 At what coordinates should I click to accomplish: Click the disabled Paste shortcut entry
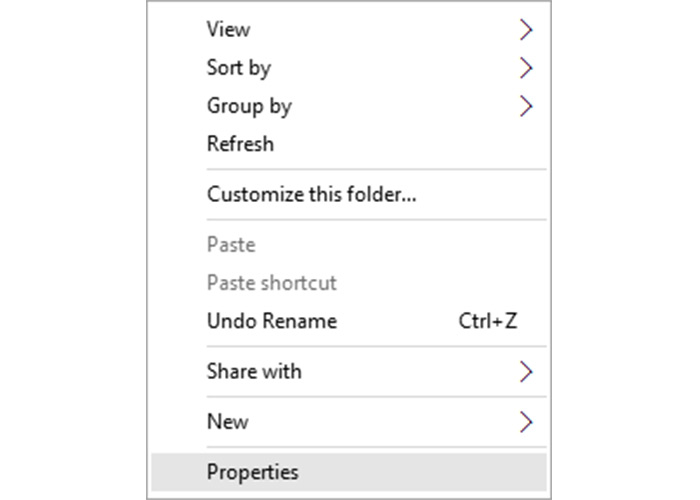tap(271, 283)
